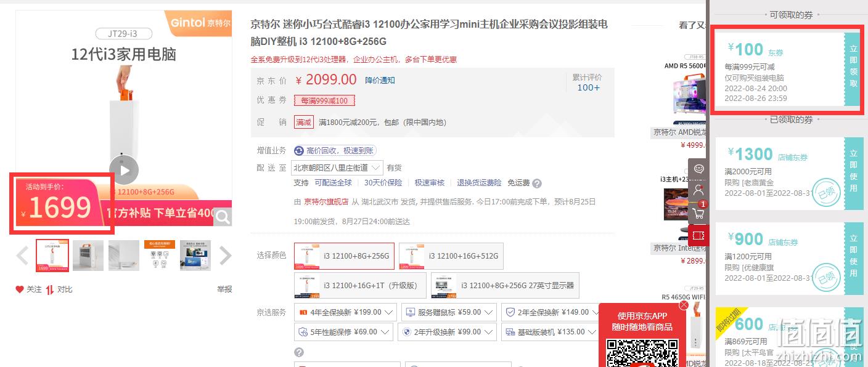
Task: Expand the 北京朝阳区八里庄街道 delivery address dropdown
Action: click(338, 167)
